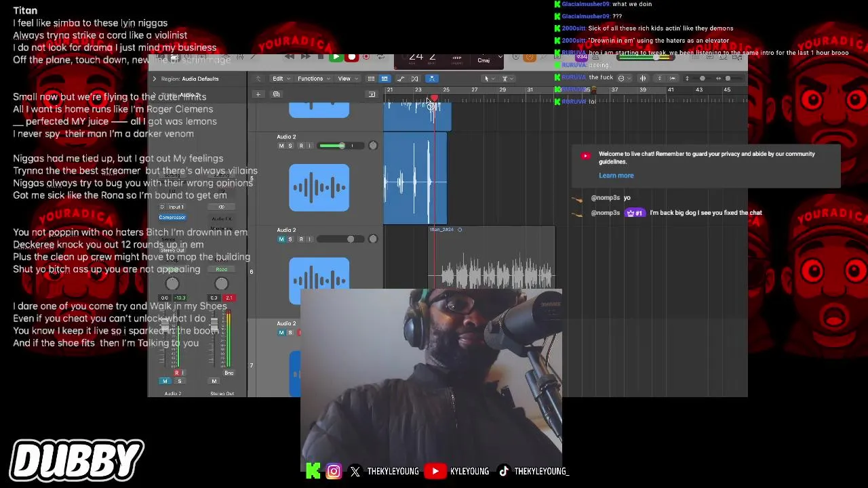Open the View menu in tracks area
This screenshot has height=488, width=868.
[x=347, y=79]
